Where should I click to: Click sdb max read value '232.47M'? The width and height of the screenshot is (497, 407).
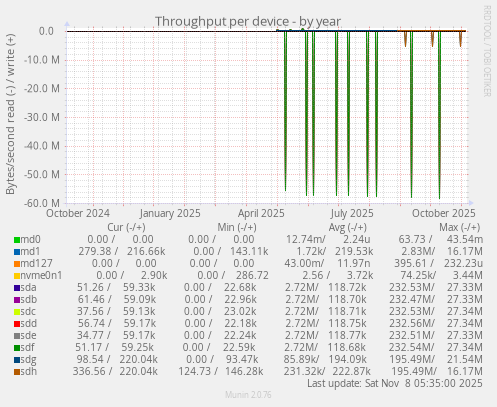[410, 299]
